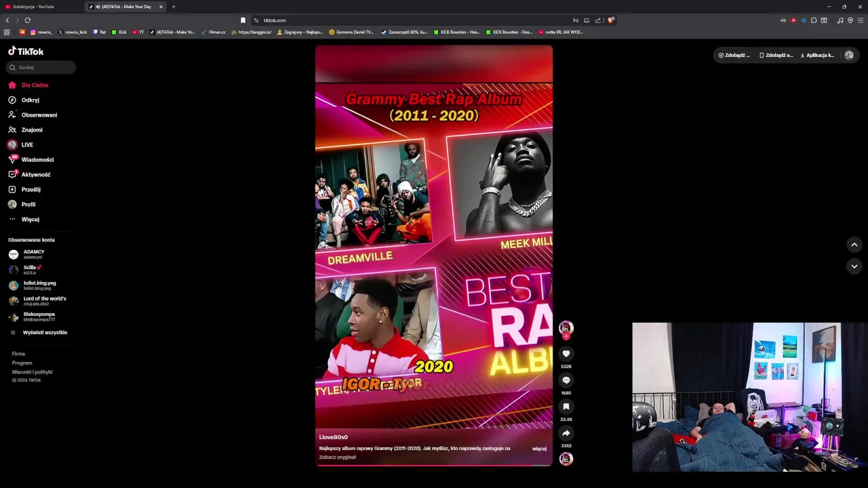Screen dimensions: 868x488
Task: Open the blue sound extension icon
Action: pyautogui.click(x=804, y=20)
